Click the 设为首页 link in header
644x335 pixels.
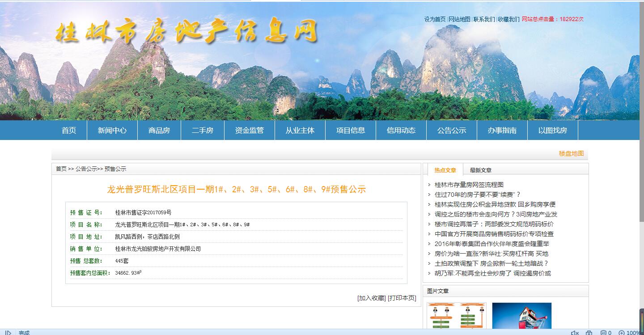coord(435,19)
